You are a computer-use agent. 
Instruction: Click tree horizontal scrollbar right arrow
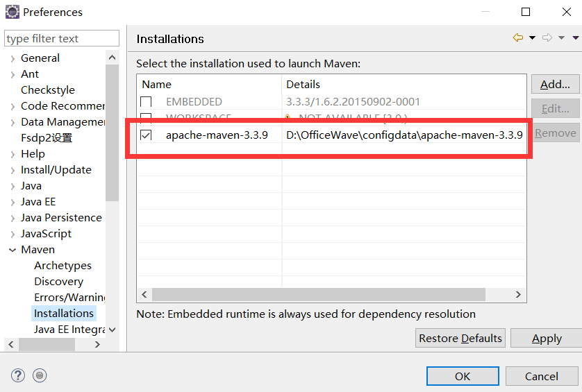pos(97,345)
